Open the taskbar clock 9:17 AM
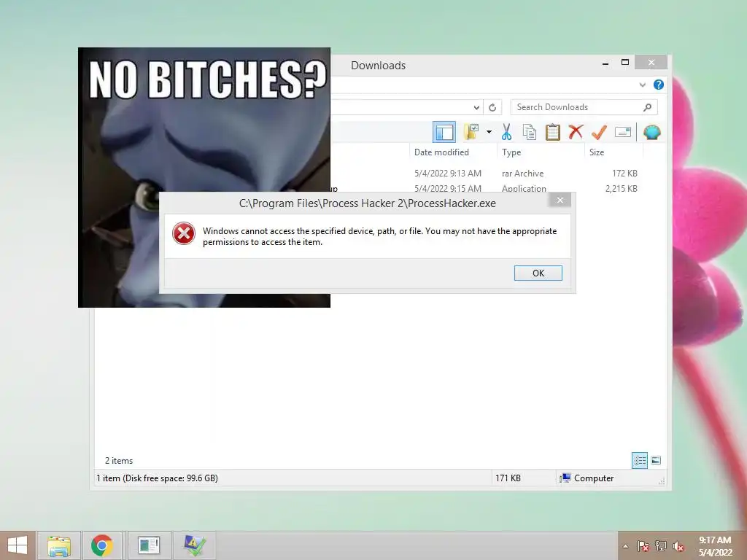The width and height of the screenshot is (747, 560). 715,546
